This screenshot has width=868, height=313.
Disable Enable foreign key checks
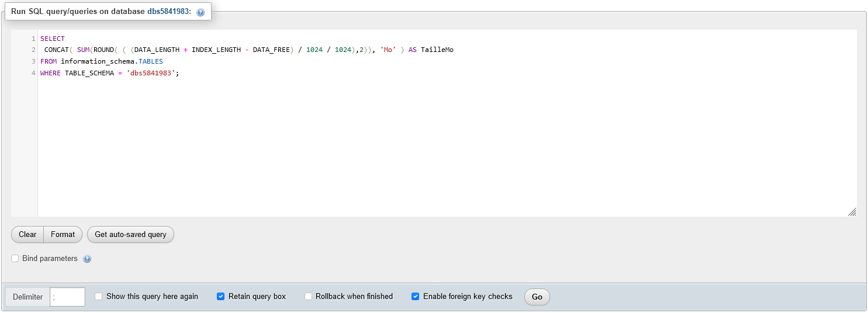[415, 297]
